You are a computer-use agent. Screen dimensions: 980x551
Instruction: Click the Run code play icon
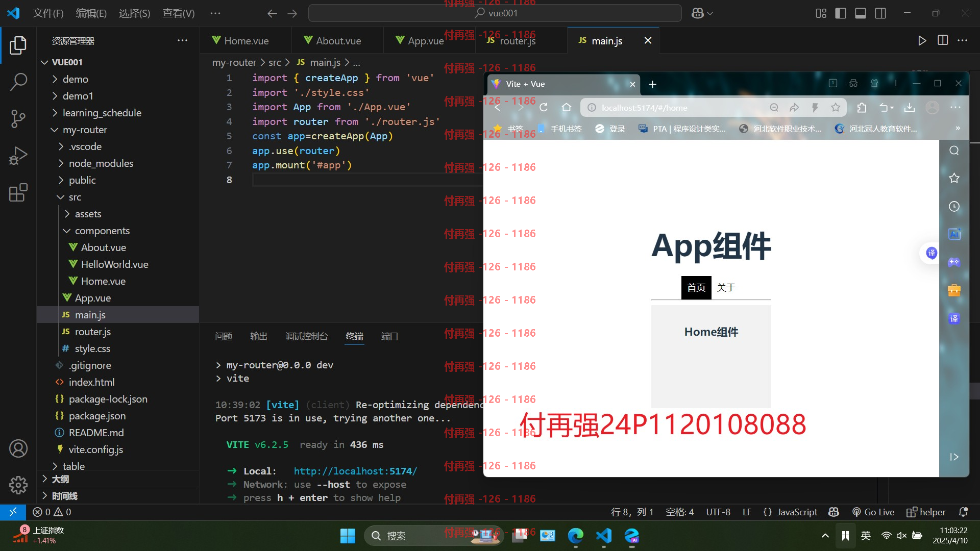922,40
